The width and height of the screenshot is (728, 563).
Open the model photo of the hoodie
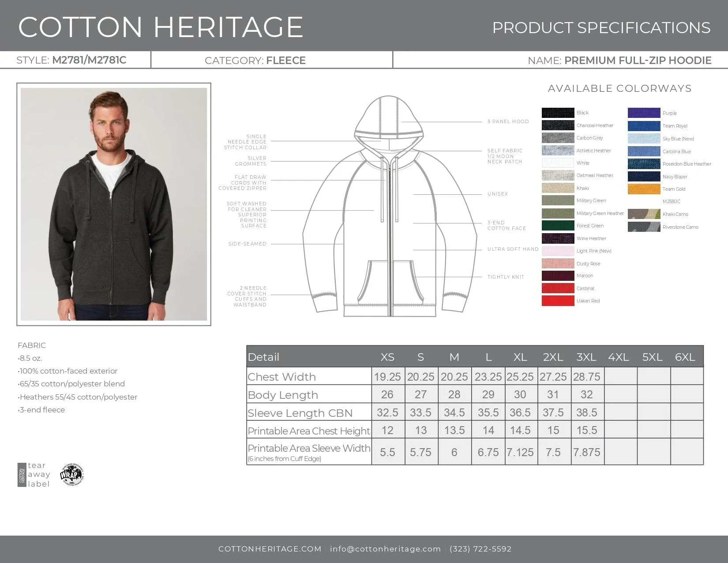coord(114,204)
